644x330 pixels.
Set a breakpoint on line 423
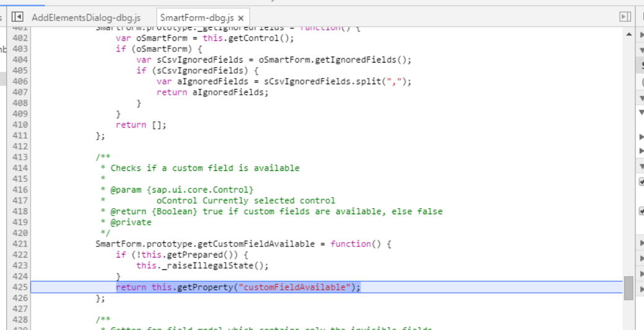coord(19,266)
